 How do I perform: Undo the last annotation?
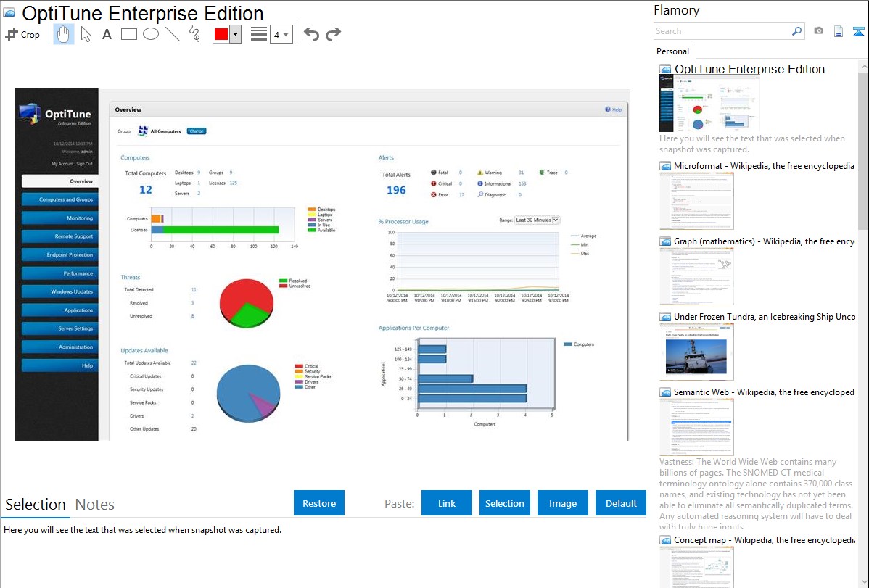[x=311, y=34]
